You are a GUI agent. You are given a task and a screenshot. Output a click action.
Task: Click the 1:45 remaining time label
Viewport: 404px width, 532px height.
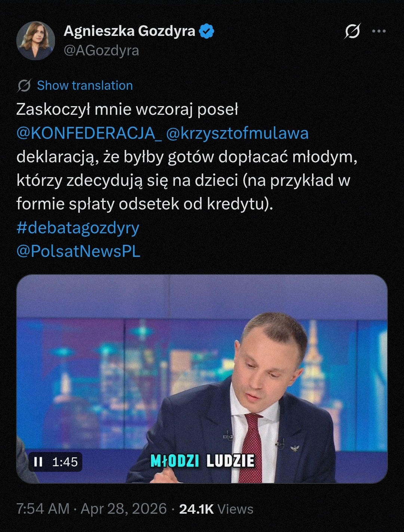65,462
